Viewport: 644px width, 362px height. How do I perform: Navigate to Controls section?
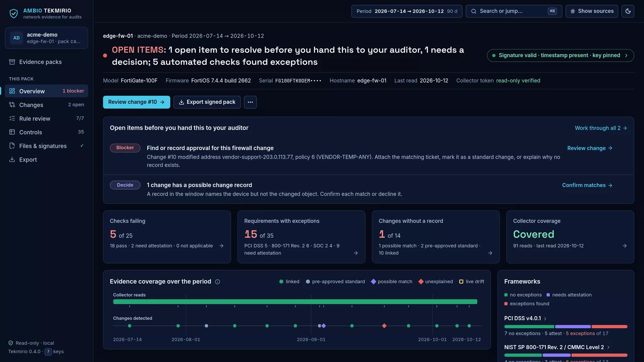(x=46, y=132)
